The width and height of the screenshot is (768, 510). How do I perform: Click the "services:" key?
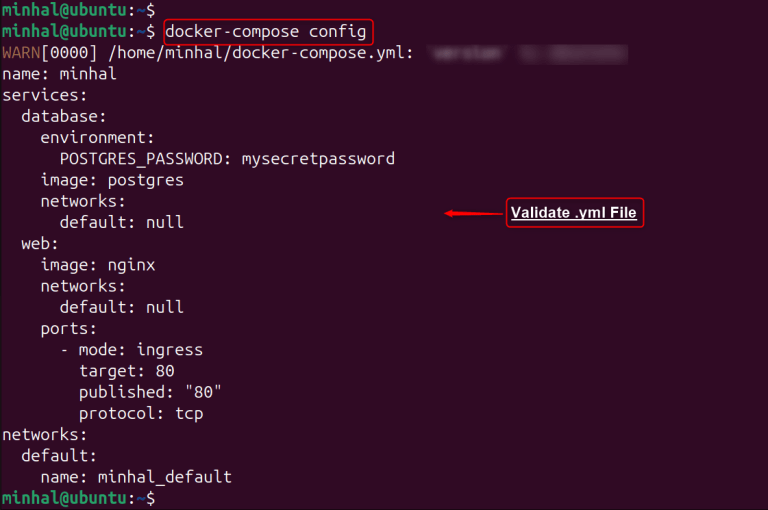(x=44, y=95)
